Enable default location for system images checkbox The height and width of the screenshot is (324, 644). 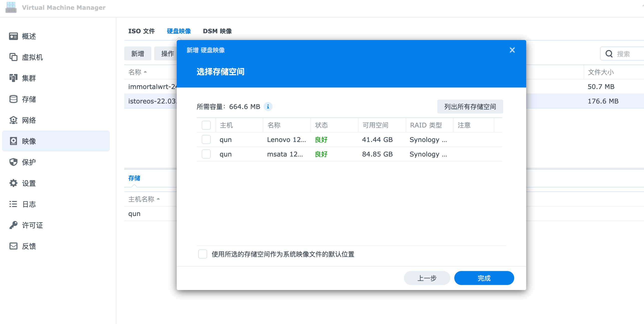pyautogui.click(x=202, y=254)
